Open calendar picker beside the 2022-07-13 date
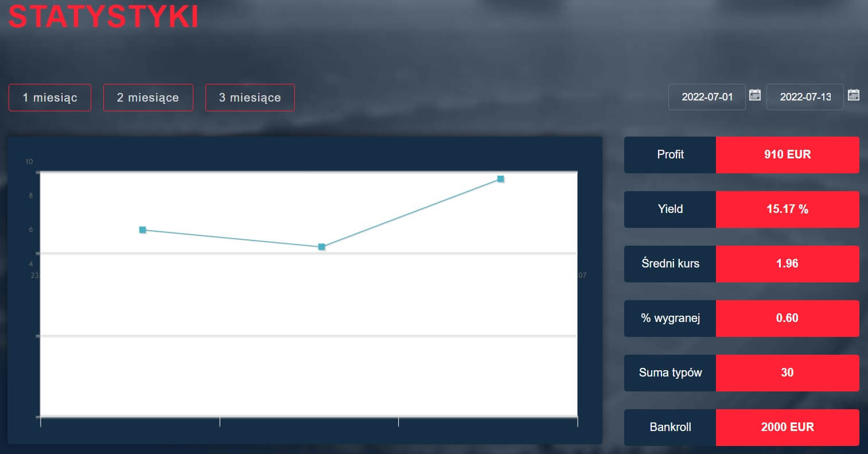The width and height of the screenshot is (868, 454). pyautogui.click(x=854, y=95)
